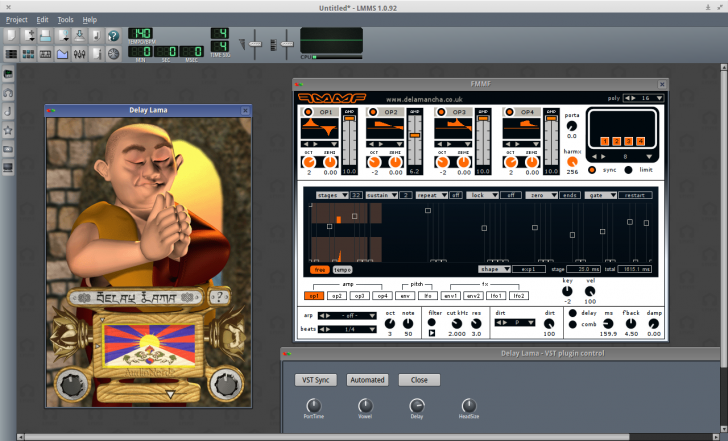Select the op2 amp envelope tab
Viewport: 728px width, 441px height.
337,296
